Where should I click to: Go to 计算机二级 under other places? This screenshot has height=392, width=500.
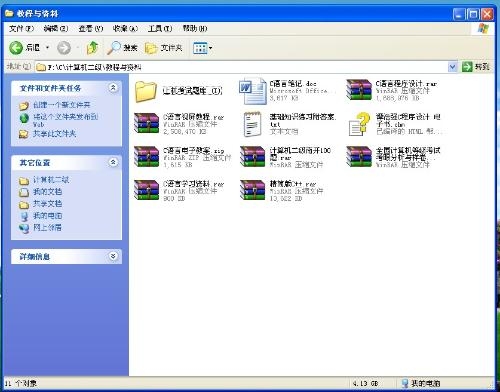[x=51, y=180]
